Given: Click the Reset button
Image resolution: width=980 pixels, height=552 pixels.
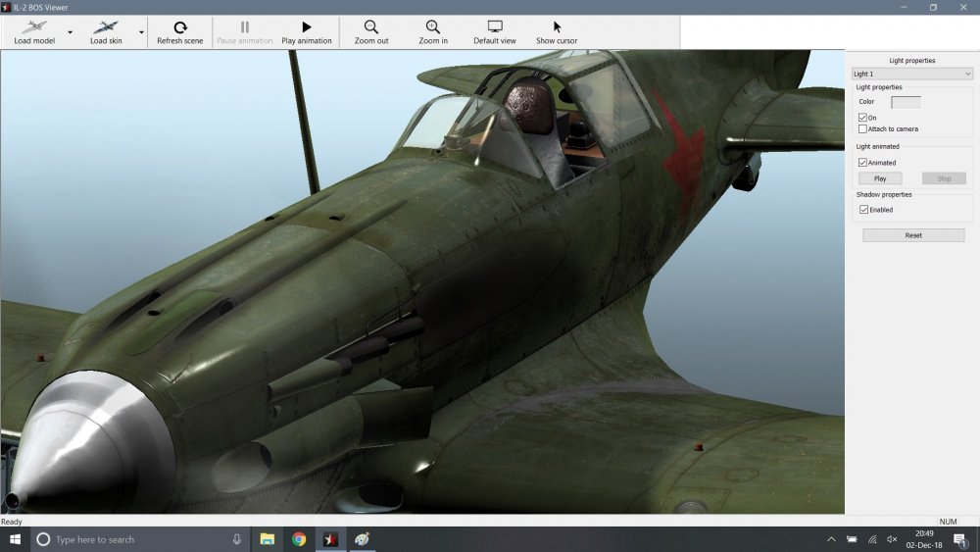Looking at the screenshot, I should (x=913, y=235).
